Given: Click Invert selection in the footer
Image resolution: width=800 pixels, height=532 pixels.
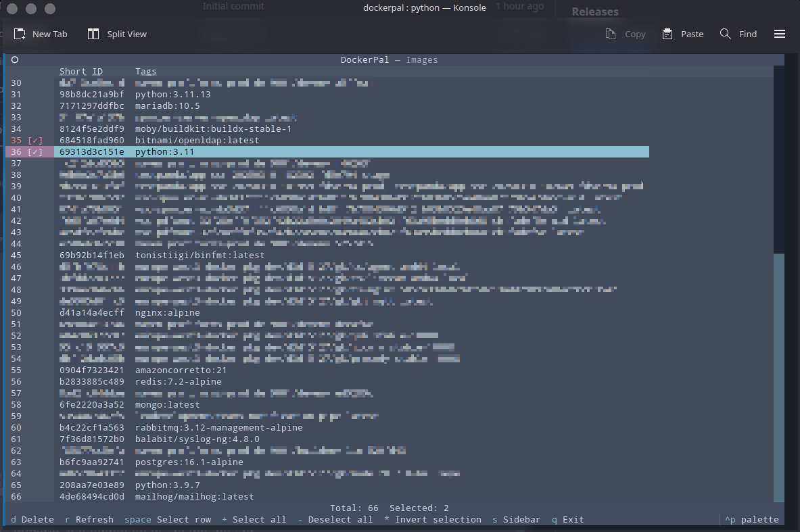Looking at the screenshot, I should 433,519.
